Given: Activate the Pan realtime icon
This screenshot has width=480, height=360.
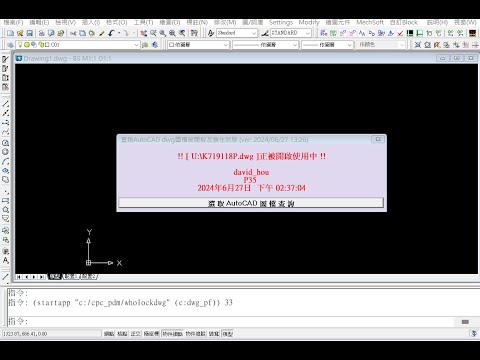Looking at the screenshot, I should click(144, 33).
